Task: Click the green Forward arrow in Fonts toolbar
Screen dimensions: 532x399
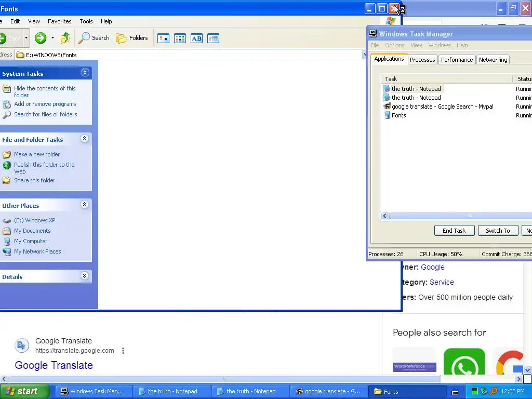Action: 41,38
